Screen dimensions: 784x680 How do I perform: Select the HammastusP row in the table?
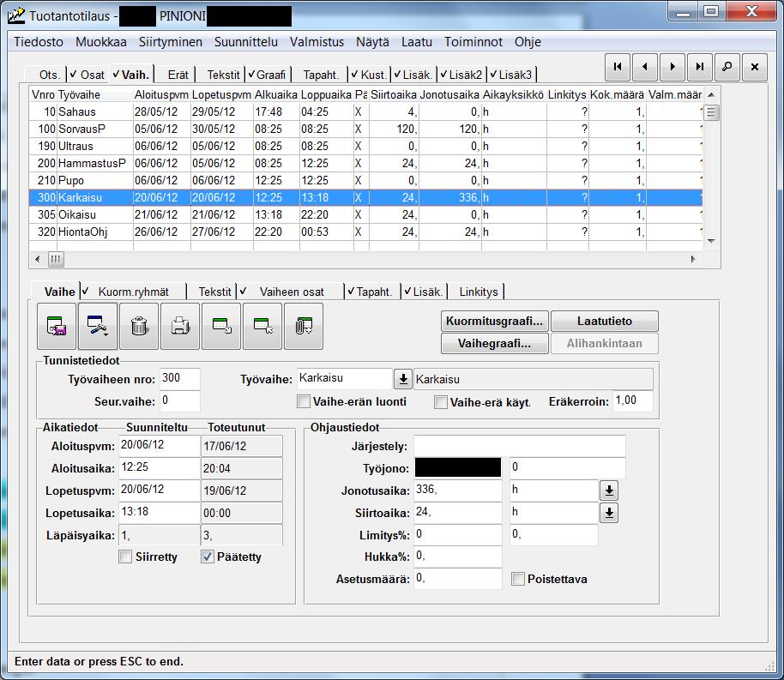click(x=365, y=163)
